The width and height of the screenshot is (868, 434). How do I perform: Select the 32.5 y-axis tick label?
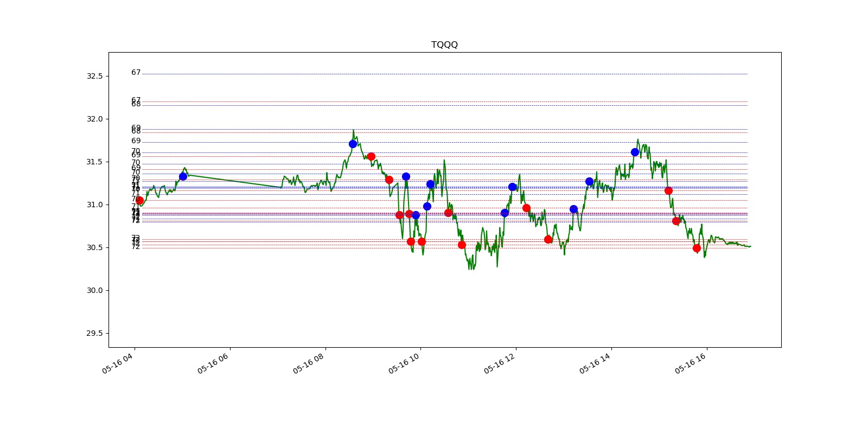pyautogui.click(x=94, y=76)
